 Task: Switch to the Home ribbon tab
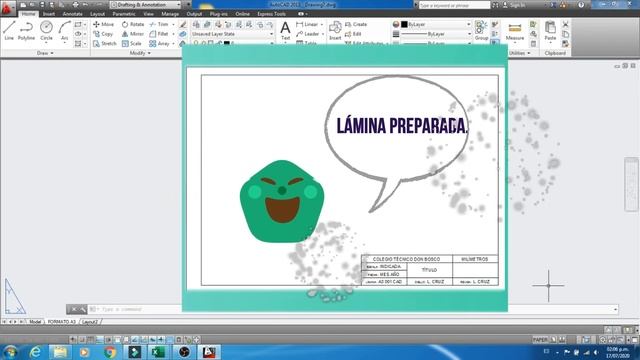[28, 14]
